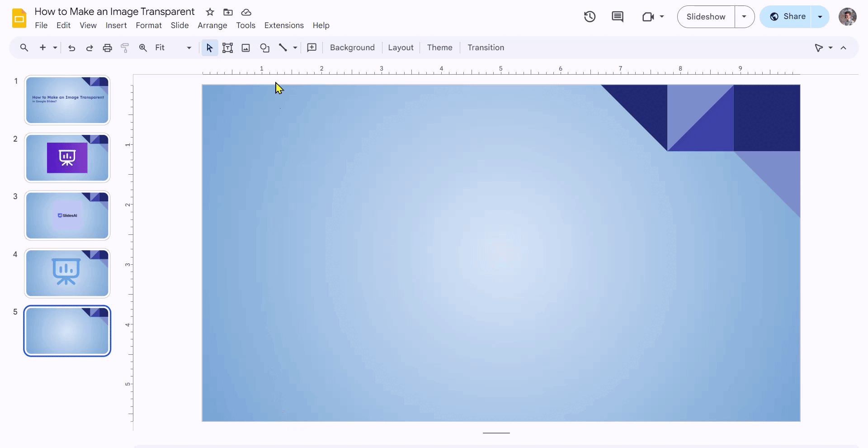Viewport: 868px width, 448px height.
Task: Open the Arrange menu
Action: pyautogui.click(x=212, y=25)
